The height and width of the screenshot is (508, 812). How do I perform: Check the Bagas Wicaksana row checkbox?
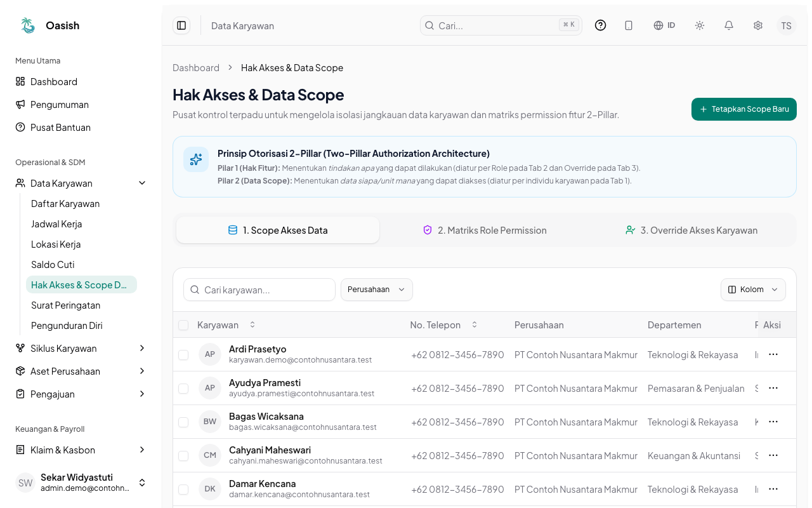coord(183,422)
